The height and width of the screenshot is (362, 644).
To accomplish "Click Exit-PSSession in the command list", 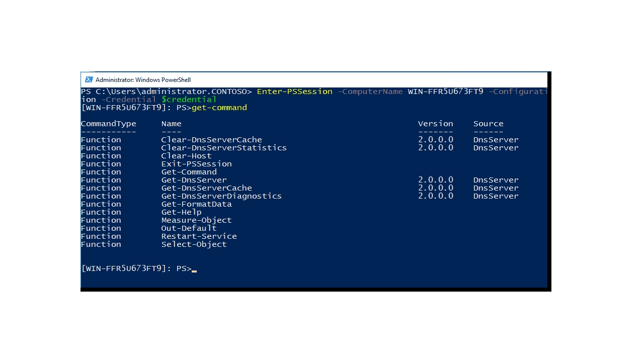I will (196, 164).
